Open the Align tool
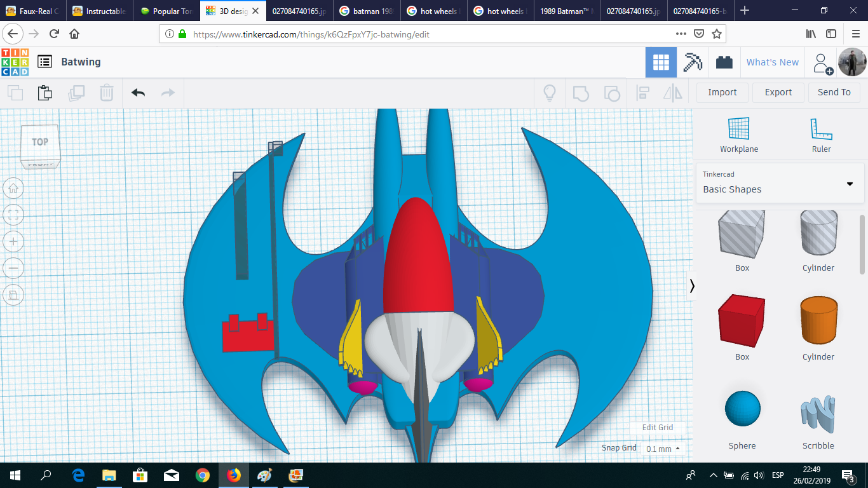Viewport: 868px width, 488px height. coord(642,93)
